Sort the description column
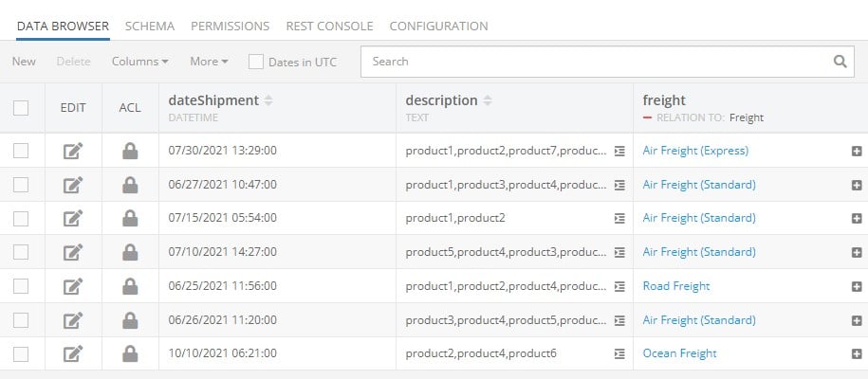This screenshot has width=868, height=379. 488,100
